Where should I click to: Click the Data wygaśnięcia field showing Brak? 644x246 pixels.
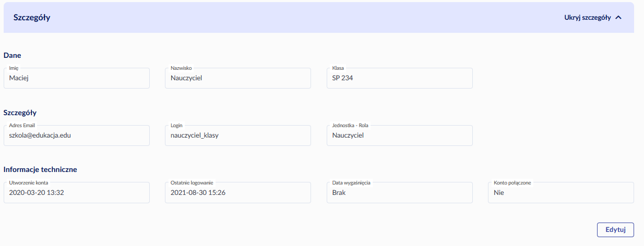coord(399,192)
